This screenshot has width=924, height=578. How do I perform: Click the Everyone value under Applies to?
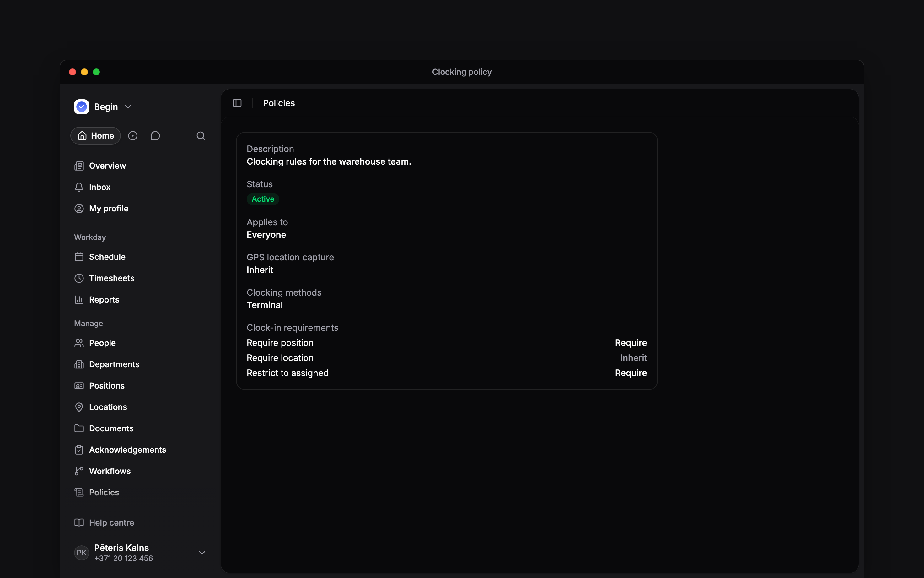click(x=266, y=235)
